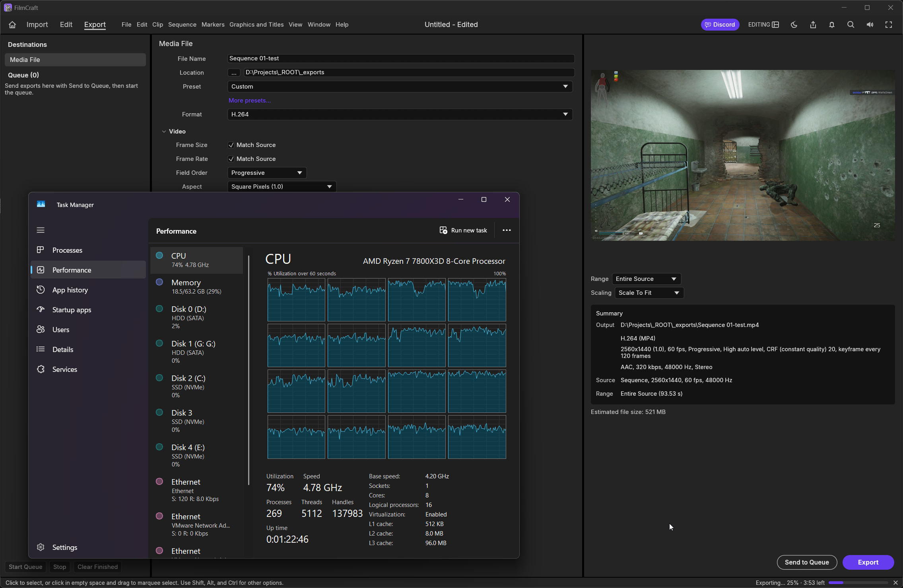Open Processes in Task Manager sidebar
The height and width of the screenshot is (588, 903).
click(x=88, y=250)
